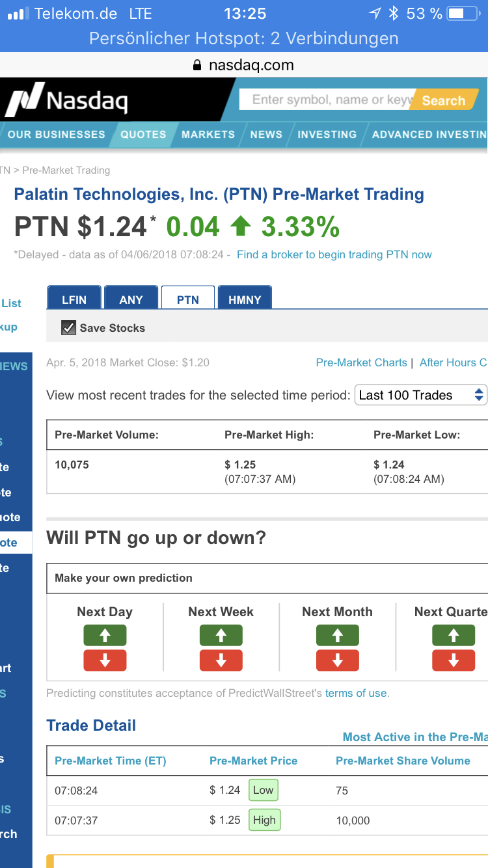Open the Pre-Market Charts link
Viewport: 488px width, 868px height.
(x=361, y=362)
